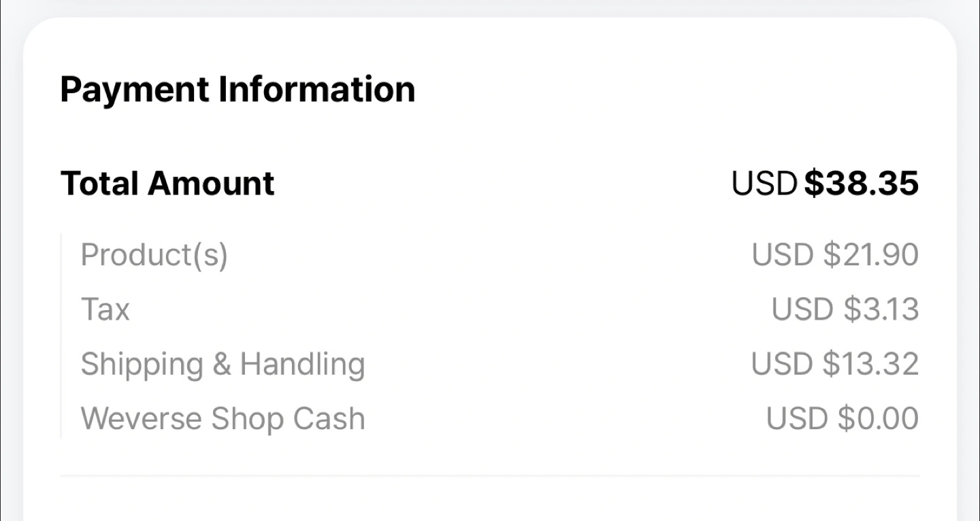
Task: Select the Product(s) row label
Action: tap(154, 255)
